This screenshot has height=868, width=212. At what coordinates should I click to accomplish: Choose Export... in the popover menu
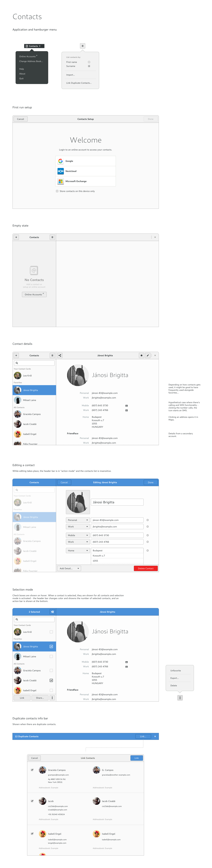(x=175, y=678)
